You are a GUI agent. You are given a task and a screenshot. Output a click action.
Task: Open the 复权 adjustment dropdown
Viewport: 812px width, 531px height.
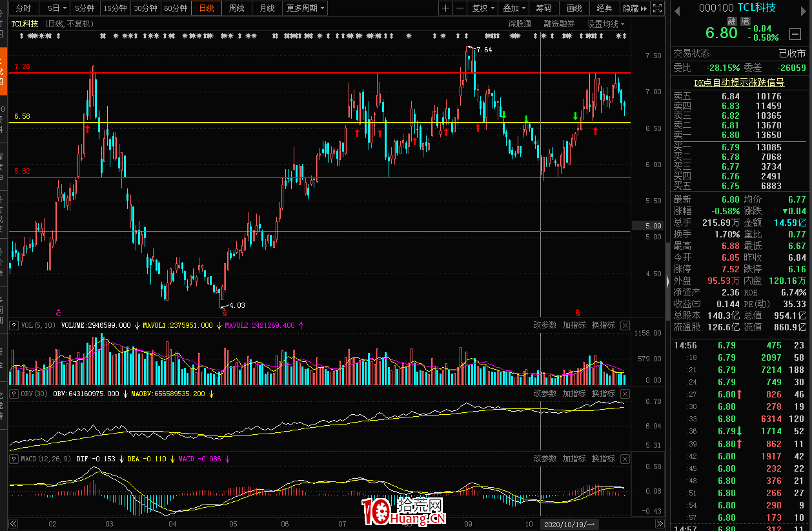(x=483, y=8)
